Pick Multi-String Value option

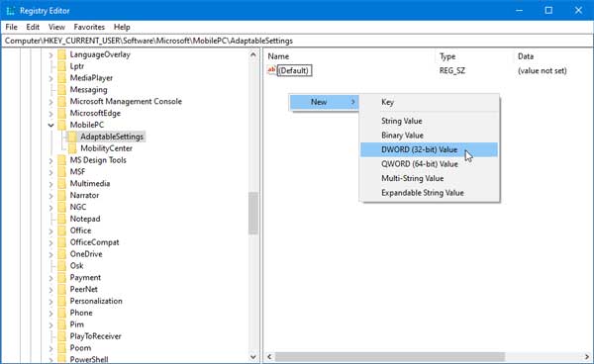coord(429,179)
